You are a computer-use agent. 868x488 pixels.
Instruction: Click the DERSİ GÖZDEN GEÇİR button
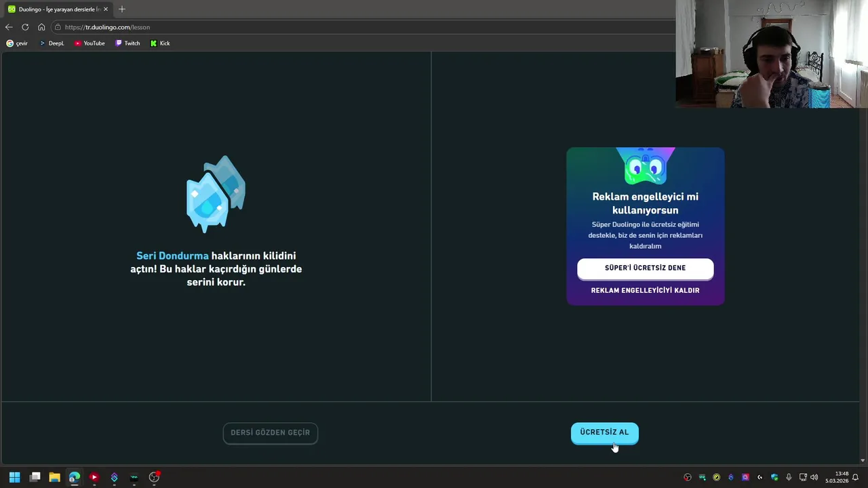(x=270, y=432)
